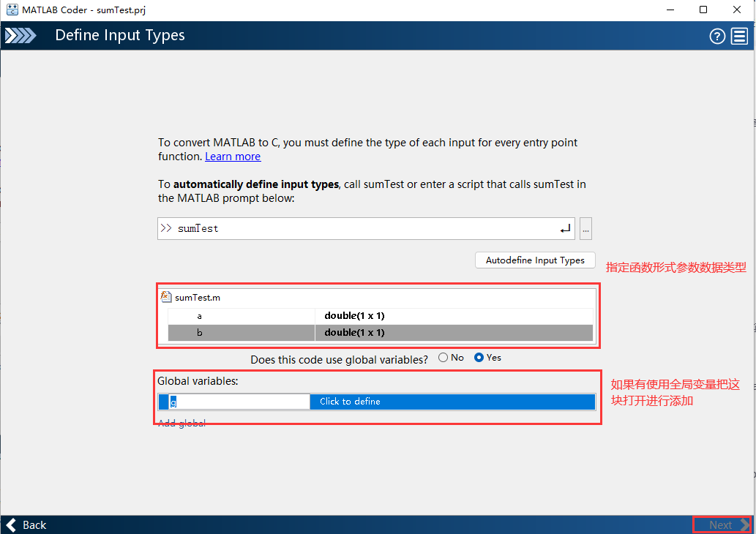The height and width of the screenshot is (534, 756).
Task: Close the MATLAB Coder window
Action: point(737,10)
